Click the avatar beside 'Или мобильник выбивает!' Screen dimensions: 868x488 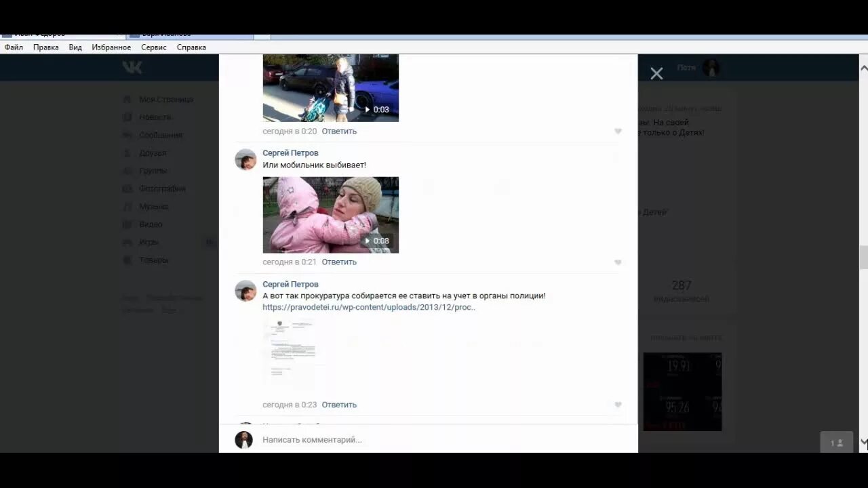pos(245,159)
